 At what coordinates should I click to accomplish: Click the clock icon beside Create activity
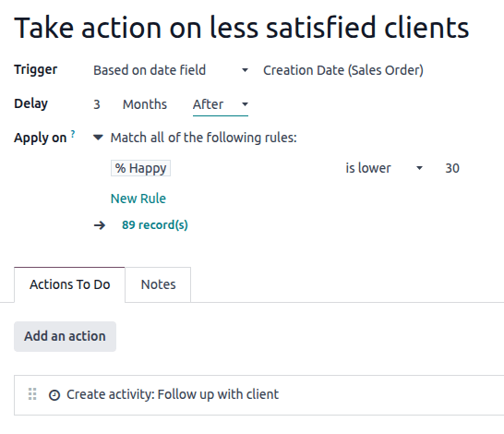coord(54,395)
